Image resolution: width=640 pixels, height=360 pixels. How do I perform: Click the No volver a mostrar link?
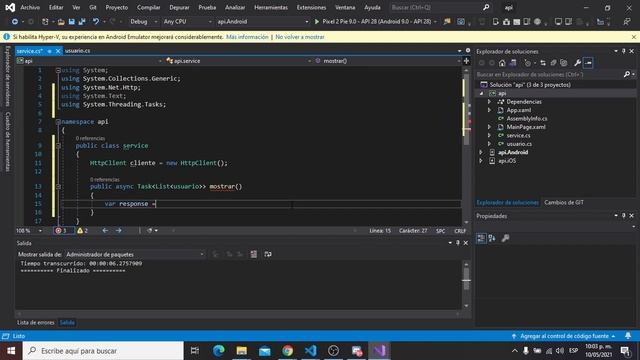pos(300,37)
